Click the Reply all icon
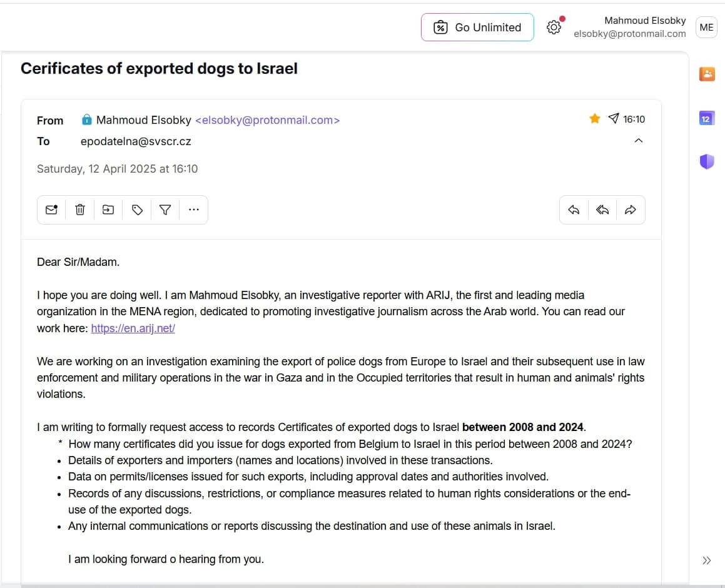 (x=602, y=210)
